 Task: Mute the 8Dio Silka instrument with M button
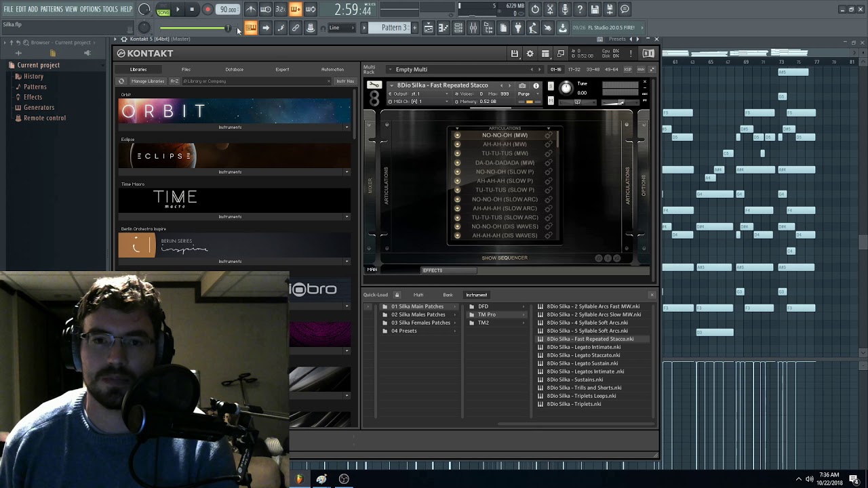pyautogui.click(x=551, y=101)
